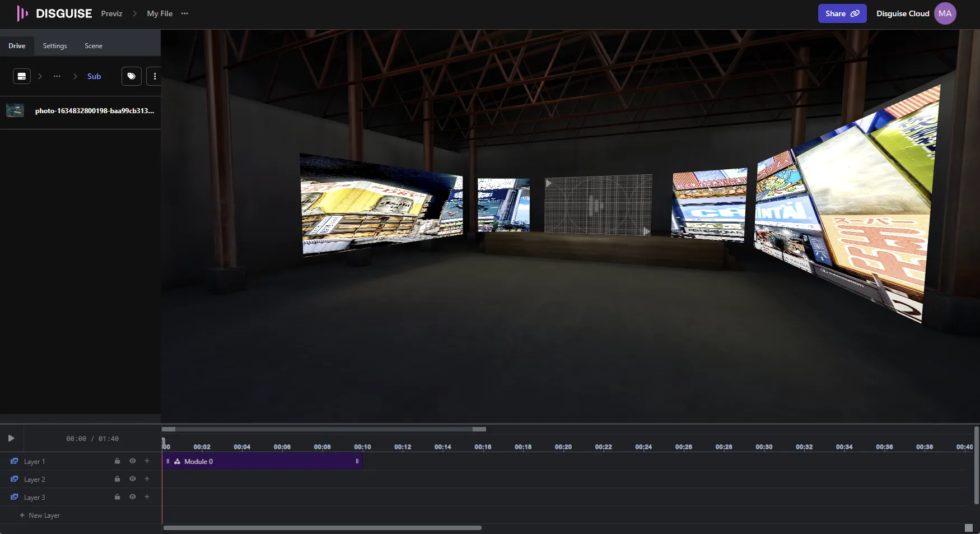The height and width of the screenshot is (534, 980).
Task: Switch to the Scene tab
Action: pos(94,46)
